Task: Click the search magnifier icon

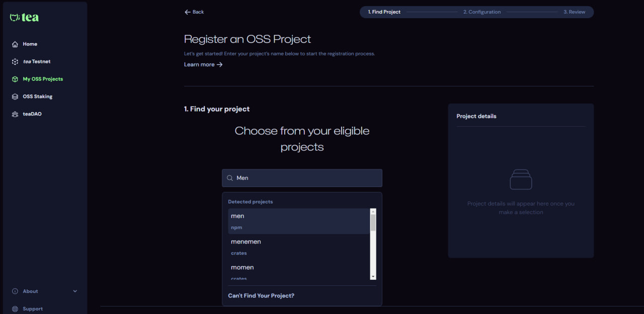Action: pyautogui.click(x=230, y=178)
